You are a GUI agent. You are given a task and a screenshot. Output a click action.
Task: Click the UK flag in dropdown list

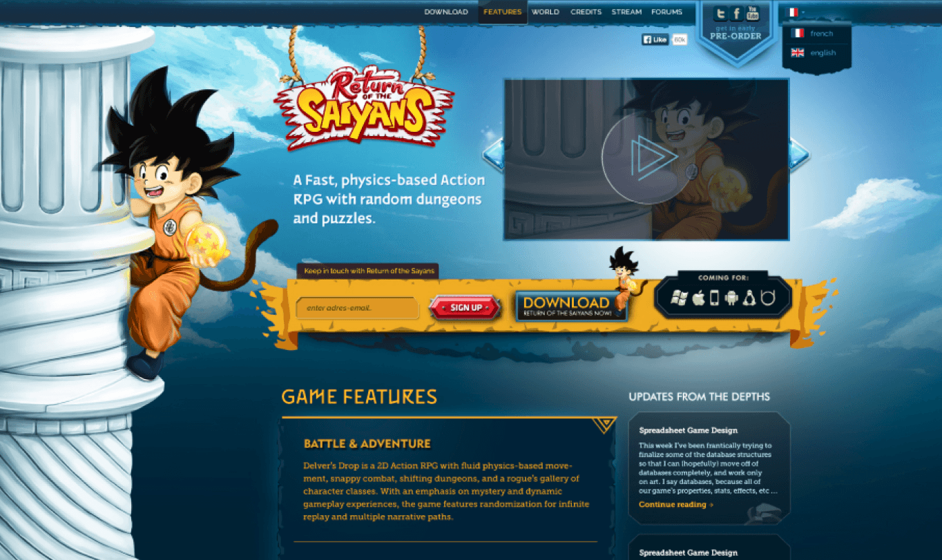pos(797,52)
